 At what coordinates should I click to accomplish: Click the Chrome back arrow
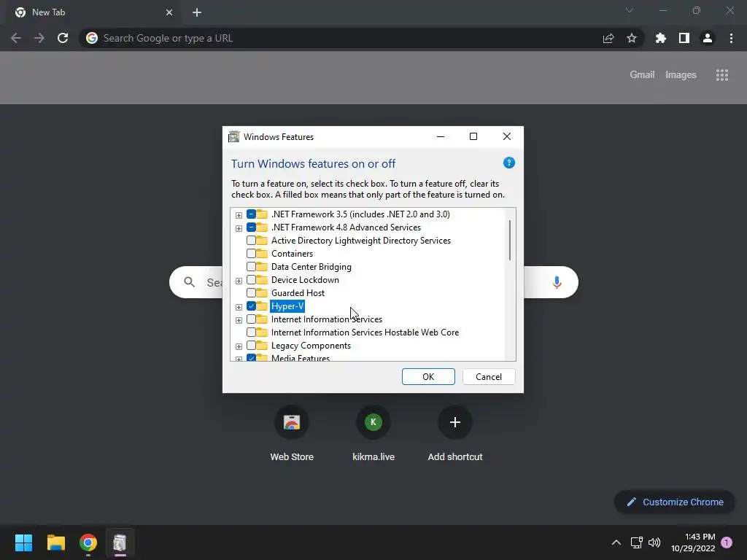(16, 38)
